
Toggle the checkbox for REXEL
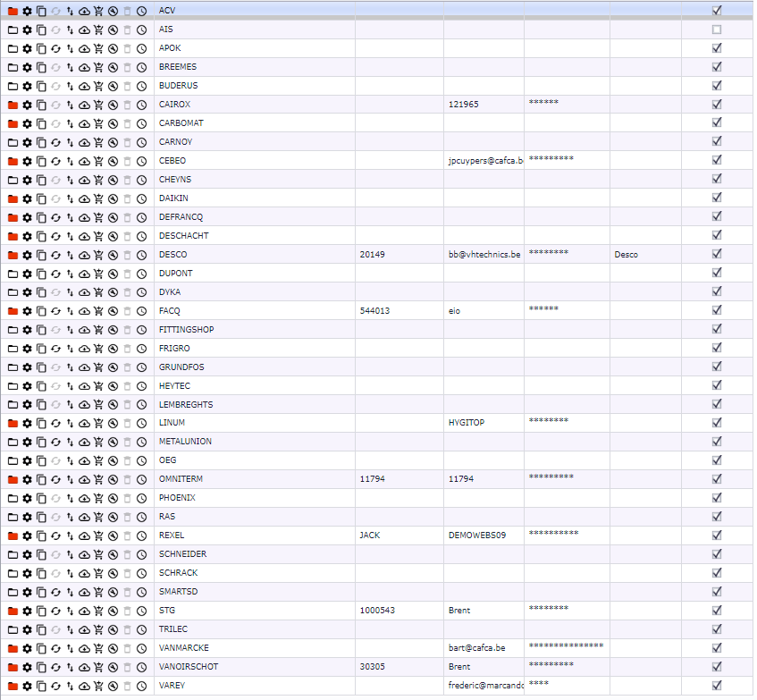[x=717, y=536]
